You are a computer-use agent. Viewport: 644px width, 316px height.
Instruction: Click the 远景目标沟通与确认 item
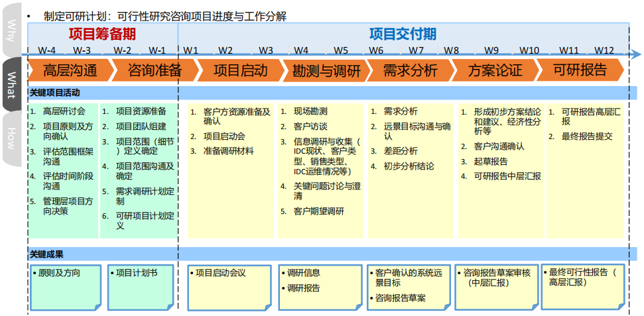coord(411,131)
